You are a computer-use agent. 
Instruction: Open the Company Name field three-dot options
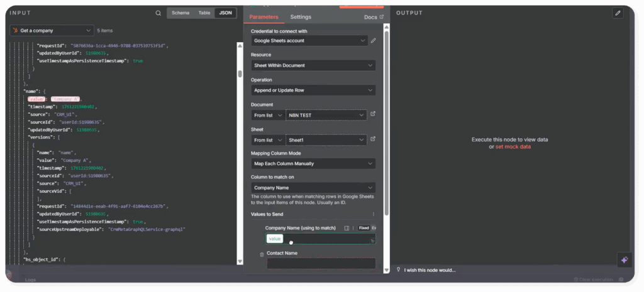coord(353,228)
